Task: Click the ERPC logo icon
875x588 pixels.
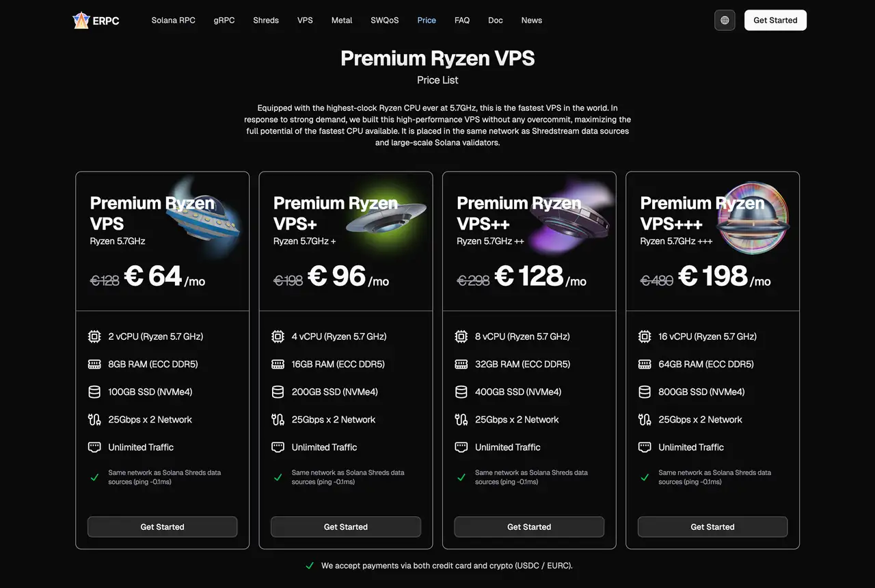Action: [81, 21]
